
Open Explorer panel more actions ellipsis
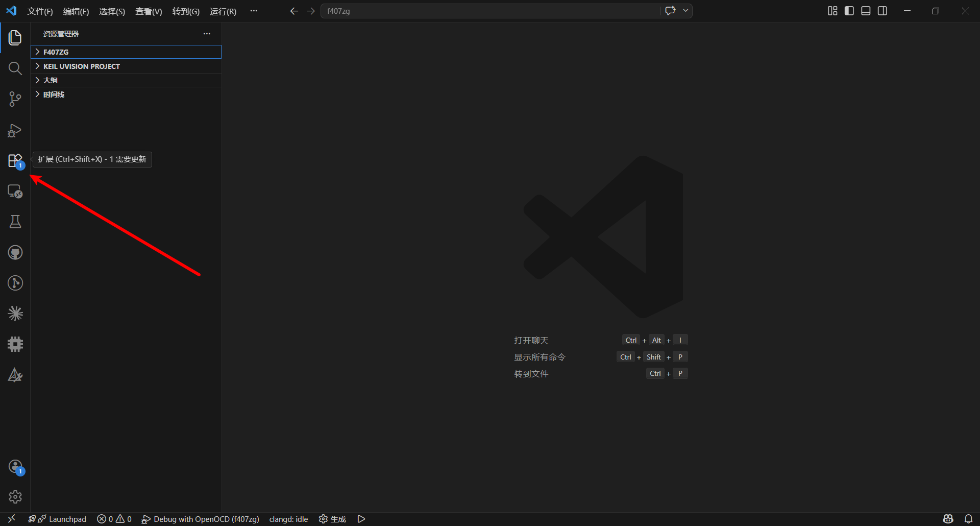click(207, 34)
